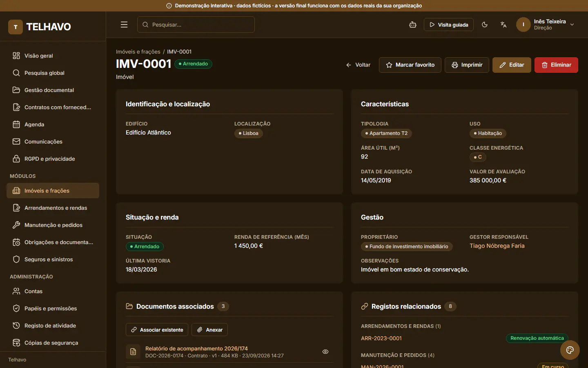This screenshot has width=588, height=368.
Task: Open Cópias de segurança
Action: tap(53, 343)
